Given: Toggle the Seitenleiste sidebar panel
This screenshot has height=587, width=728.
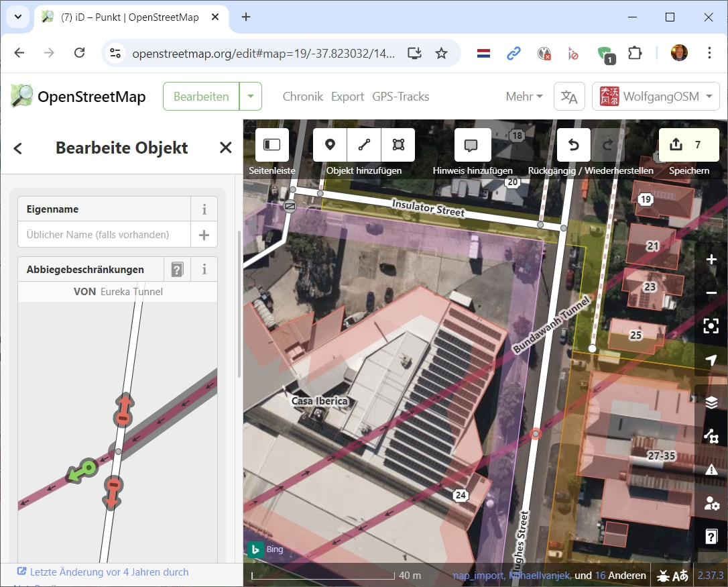Looking at the screenshot, I should pos(271,145).
